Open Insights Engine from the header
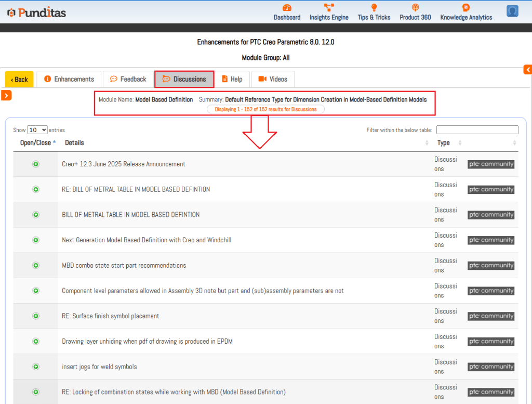Viewport: 532px width, 404px height. click(329, 8)
